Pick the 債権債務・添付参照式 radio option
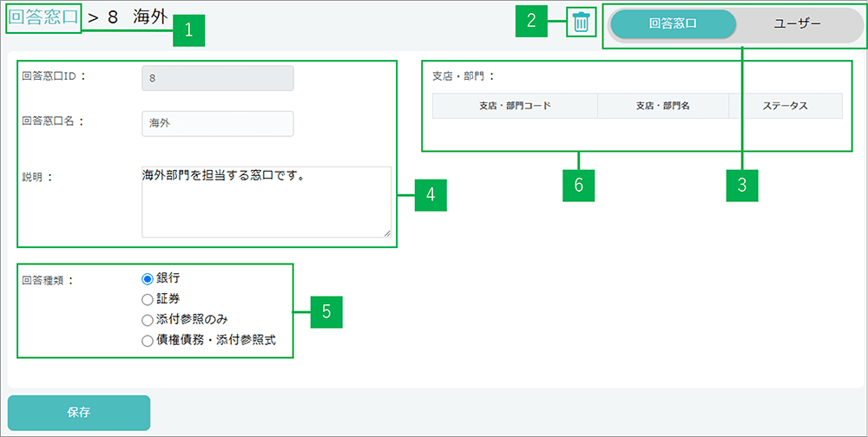868x437 pixels. [147, 341]
